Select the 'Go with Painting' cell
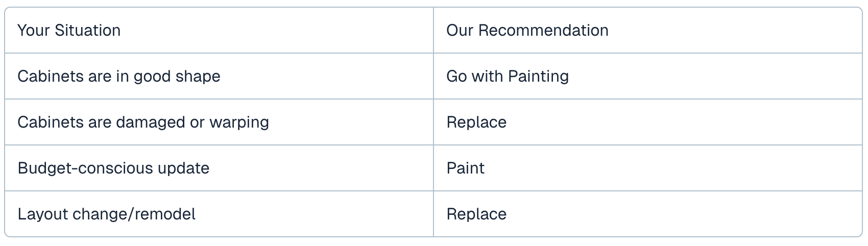The height and width of the screenshot is (246, 868). click(507, 77)
